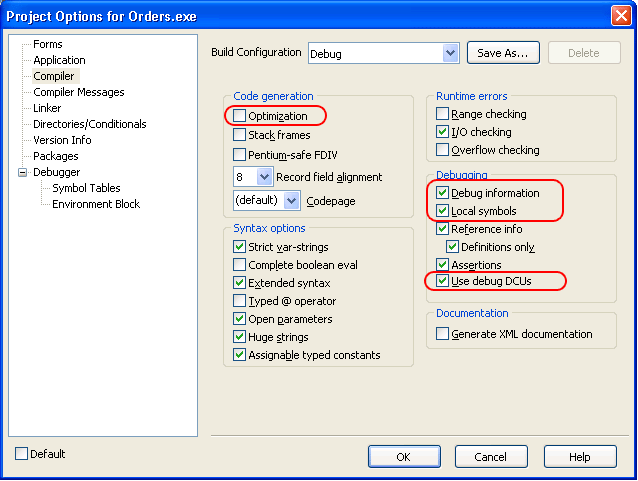Open Record field alignment dropdown
The image size is (638, 481).
[264, 177]
